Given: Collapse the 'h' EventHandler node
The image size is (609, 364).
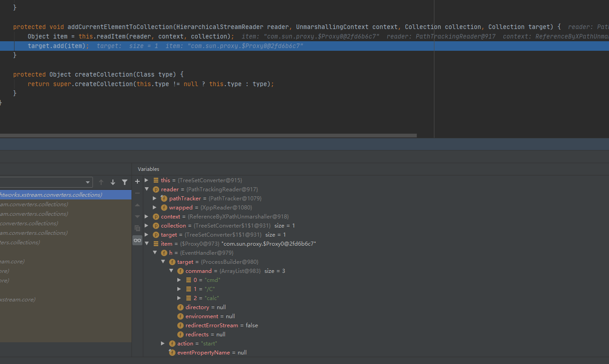Looking at the screenshot, I should pos(155,252).
